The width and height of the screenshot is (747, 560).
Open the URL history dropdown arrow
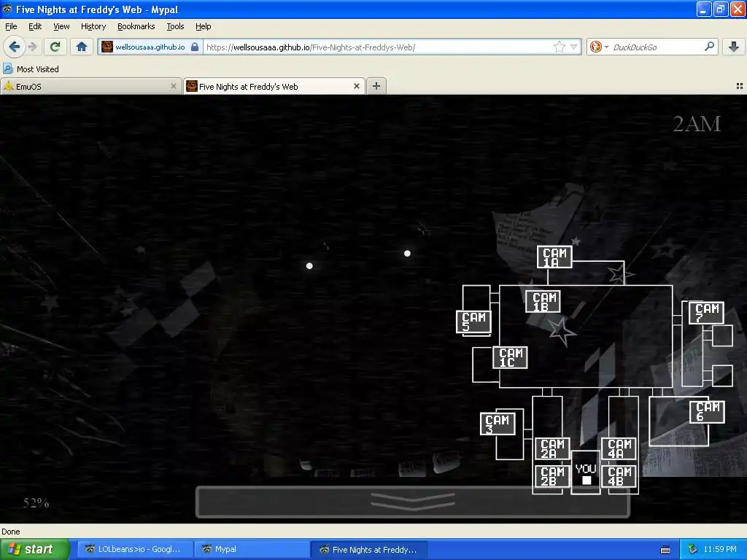coord(573,47)
